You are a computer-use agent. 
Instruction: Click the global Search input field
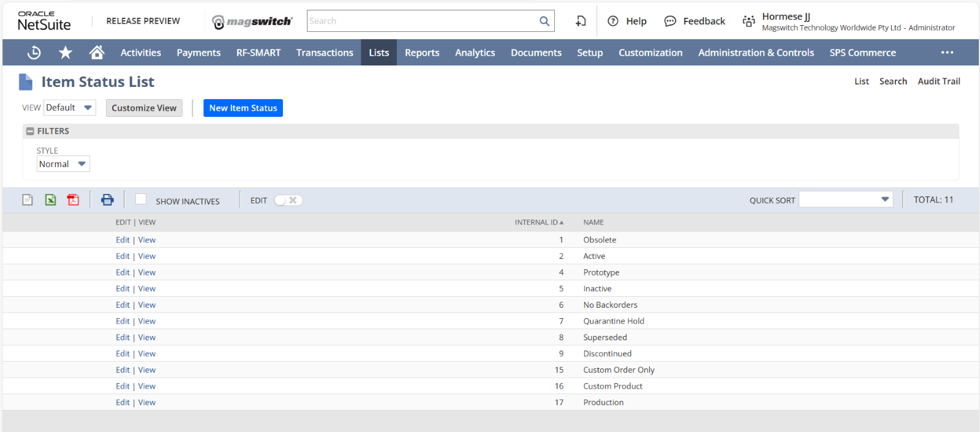[421, 21]
